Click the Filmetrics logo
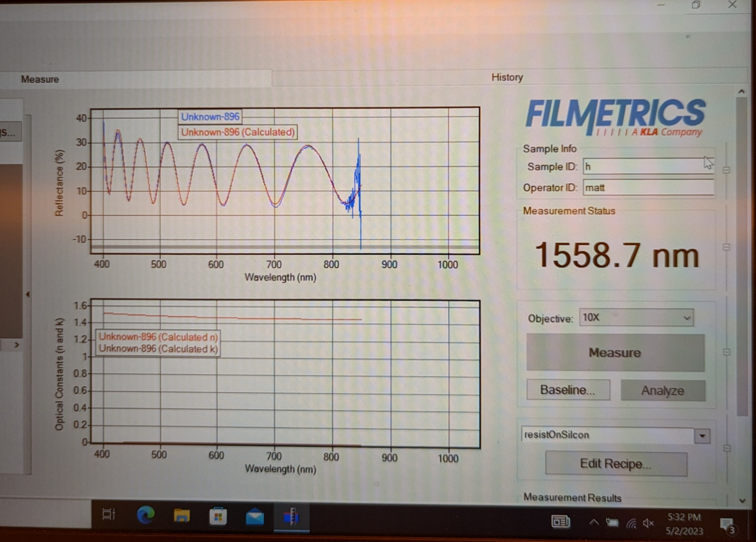 coord(615,117)
